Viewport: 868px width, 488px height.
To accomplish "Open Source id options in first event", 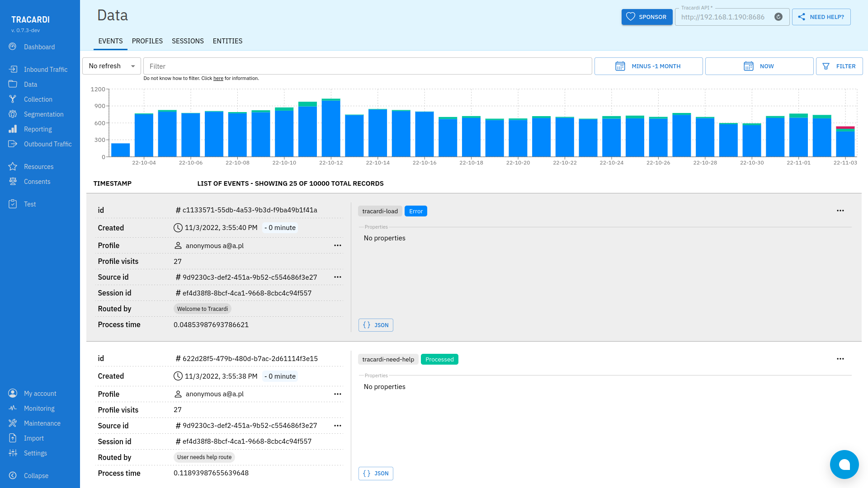I will click(x=338, y=277).
